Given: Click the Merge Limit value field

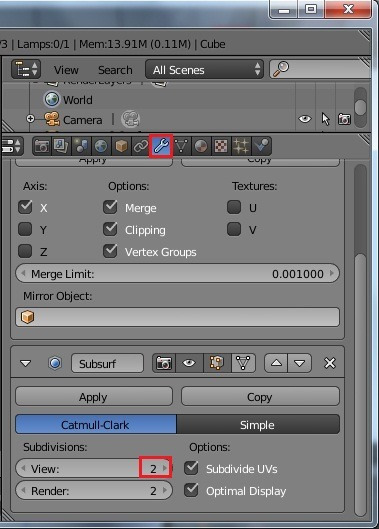Looking at the screenshot, I should (177, 274).
